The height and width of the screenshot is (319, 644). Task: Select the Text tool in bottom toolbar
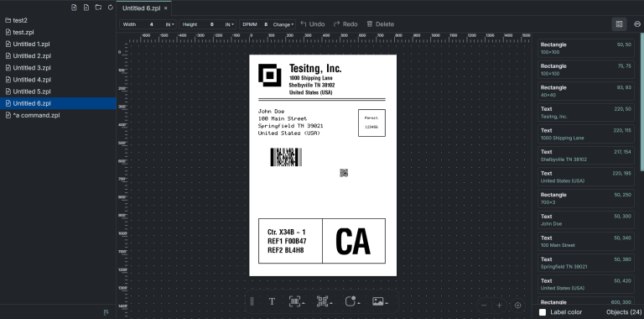(272, 301)
